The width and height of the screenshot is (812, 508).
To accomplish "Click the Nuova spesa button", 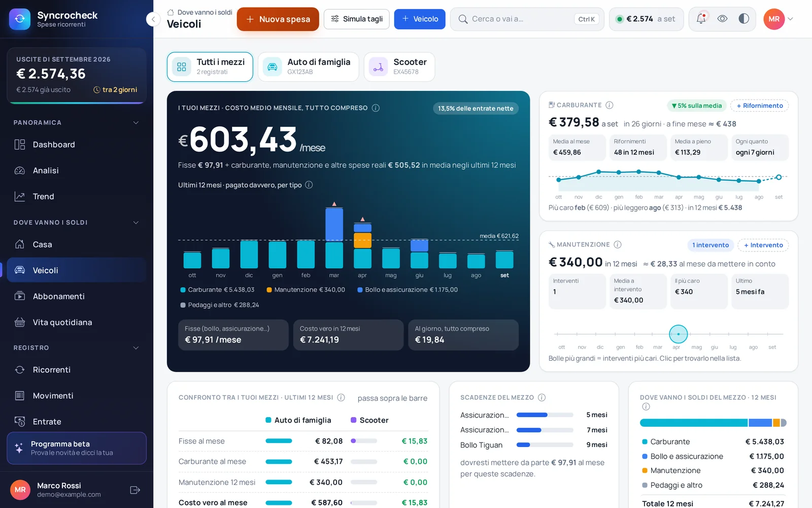I will pyautogui.click(x=278, y=19).
